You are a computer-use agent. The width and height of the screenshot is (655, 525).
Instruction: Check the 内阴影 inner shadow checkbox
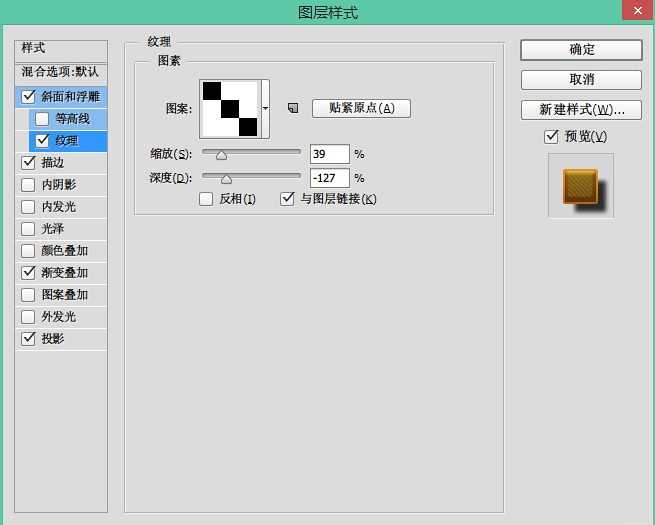(x=28, y=185)
